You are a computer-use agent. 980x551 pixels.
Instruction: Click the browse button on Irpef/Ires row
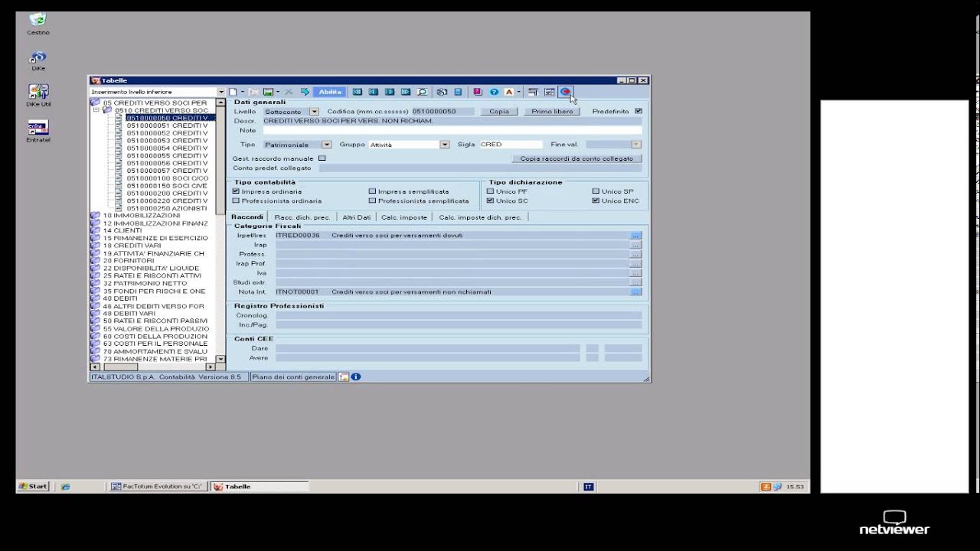coord(635,236)
